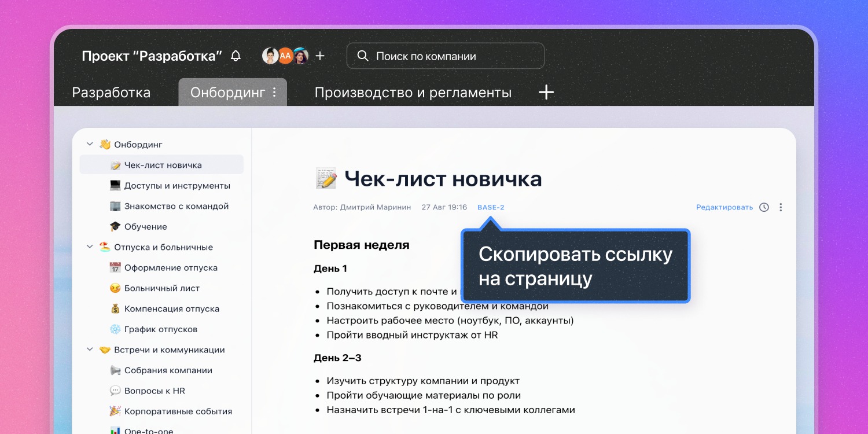Open the three-dot menu on the Онбординг tab
The height and width of the screenshot is (434, 868).
tap(274, 93)
